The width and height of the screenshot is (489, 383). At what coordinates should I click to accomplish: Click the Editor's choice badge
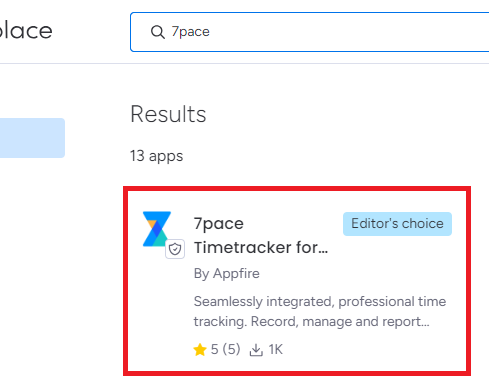pos(397,224)
